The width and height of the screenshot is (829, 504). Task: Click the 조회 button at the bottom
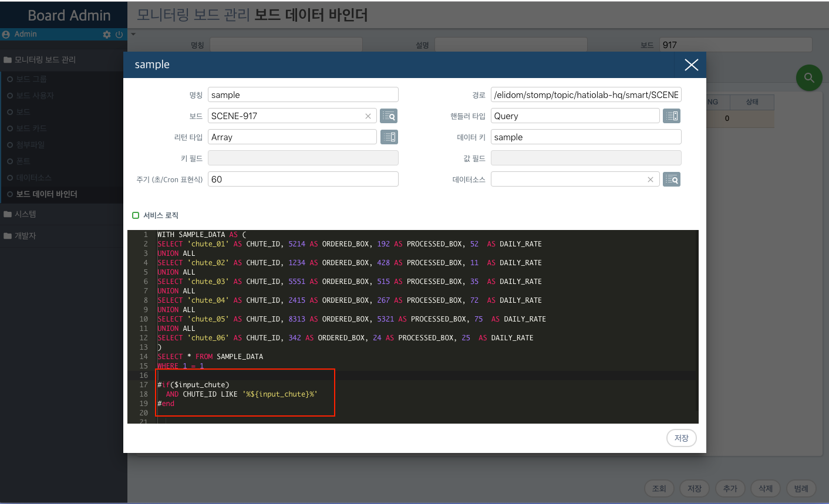(x=659, y=488)
